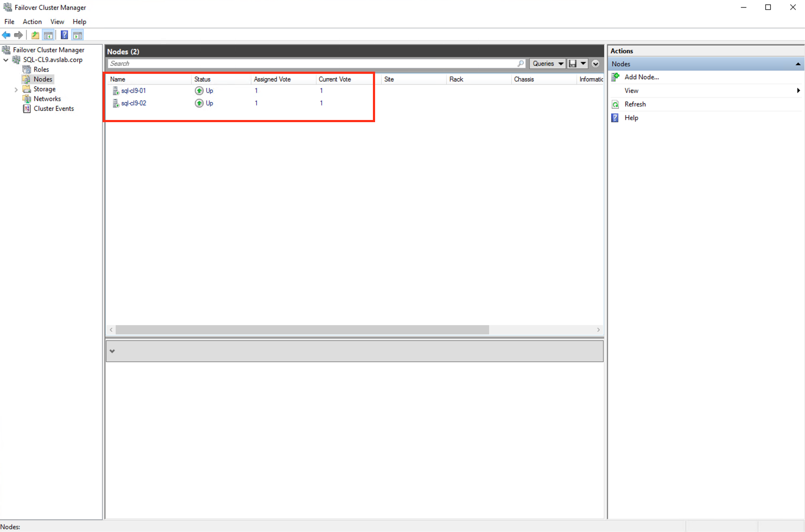Select Cluster Events in the console tree

click(x=54, y=109)
